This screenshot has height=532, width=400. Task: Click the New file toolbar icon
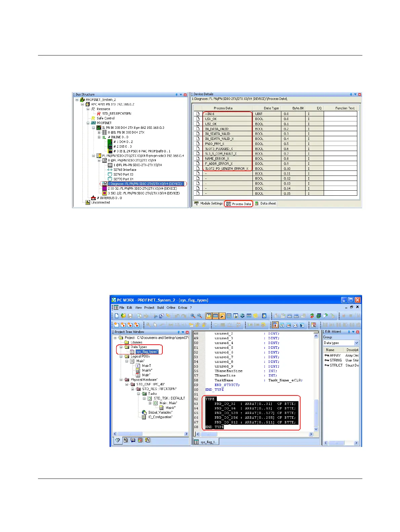click(x=117, y=316)
